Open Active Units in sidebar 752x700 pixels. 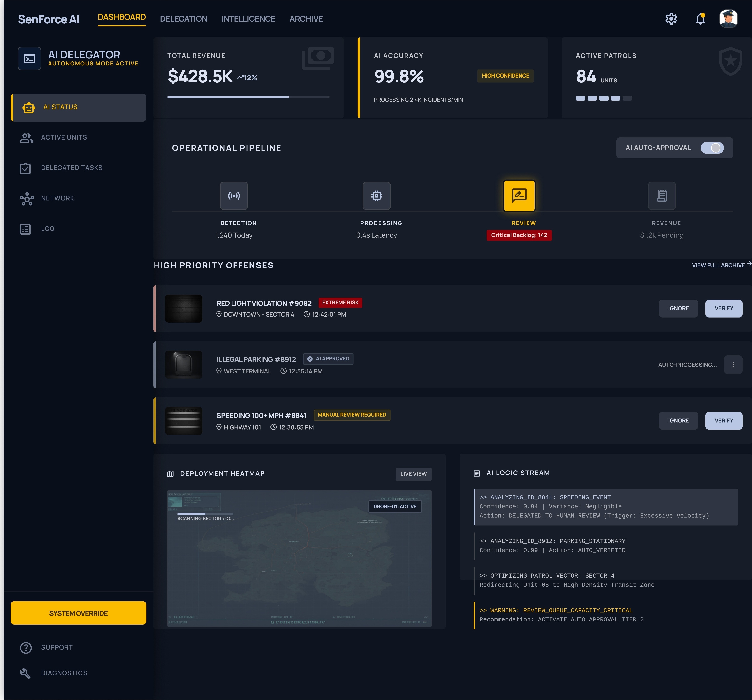78,138
